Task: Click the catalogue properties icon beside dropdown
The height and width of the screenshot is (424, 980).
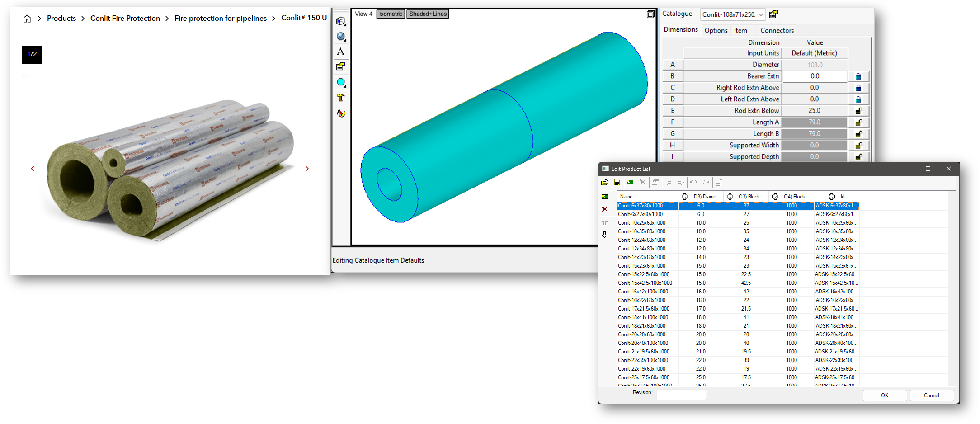Action: [x=773, y=14]
